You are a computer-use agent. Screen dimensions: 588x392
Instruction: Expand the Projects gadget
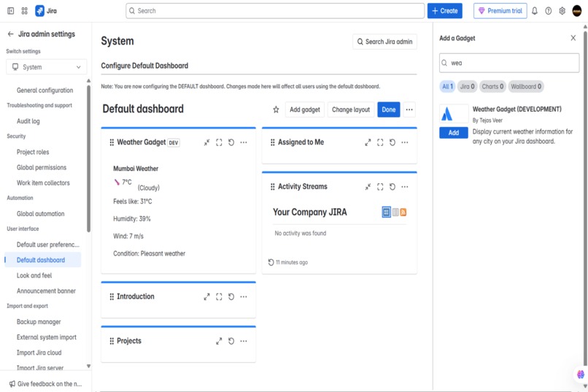[x=219, y=341]
